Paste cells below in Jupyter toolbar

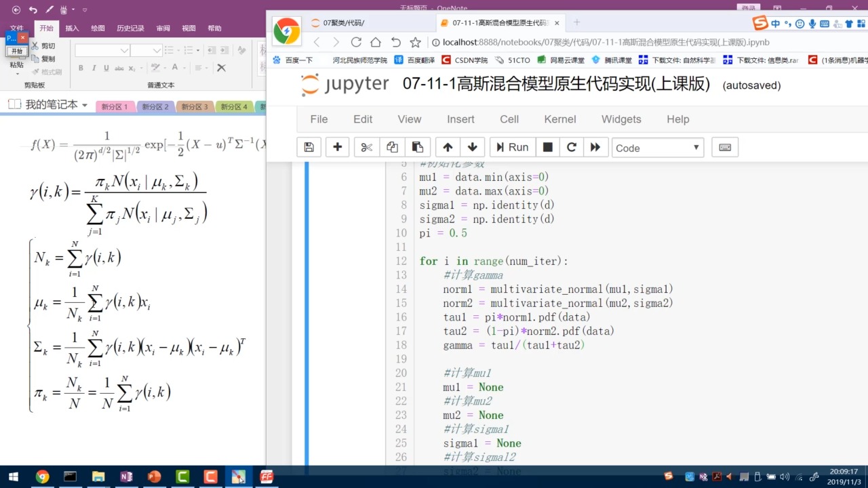[x=418, y=147]
